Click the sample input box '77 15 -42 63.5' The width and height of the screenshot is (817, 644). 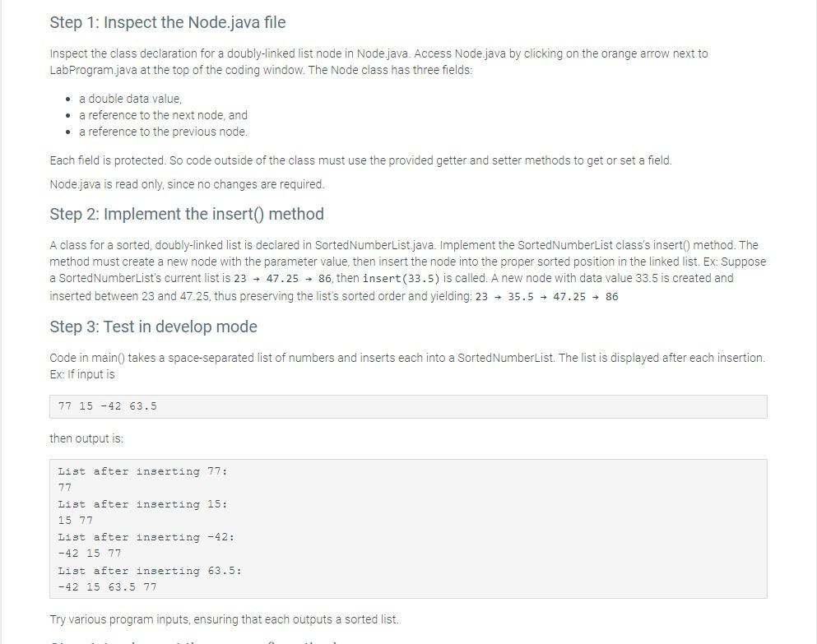408,406
